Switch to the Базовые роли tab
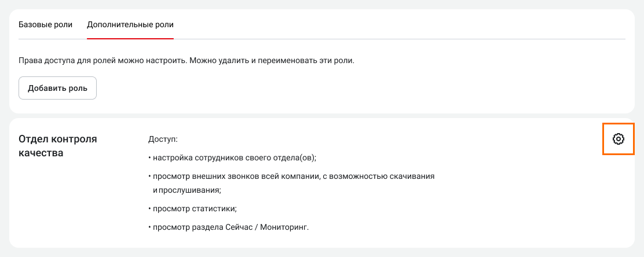This screenshot has width=644, height=257. point(46,25)
